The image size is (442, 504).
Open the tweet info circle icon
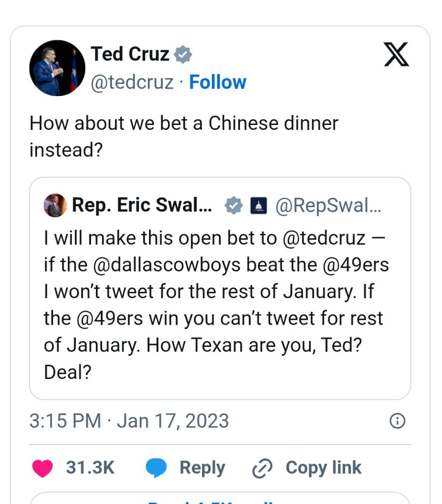tap(397, 421)
